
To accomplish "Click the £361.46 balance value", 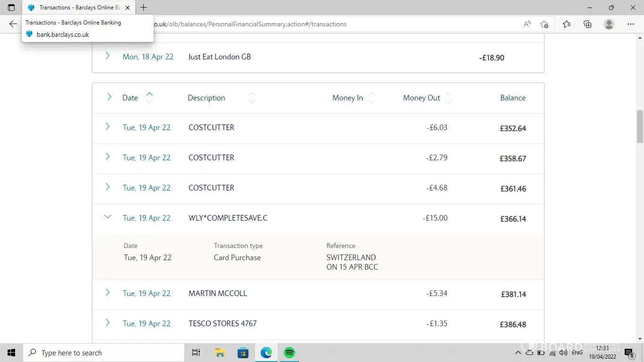I will pos(513,189).
